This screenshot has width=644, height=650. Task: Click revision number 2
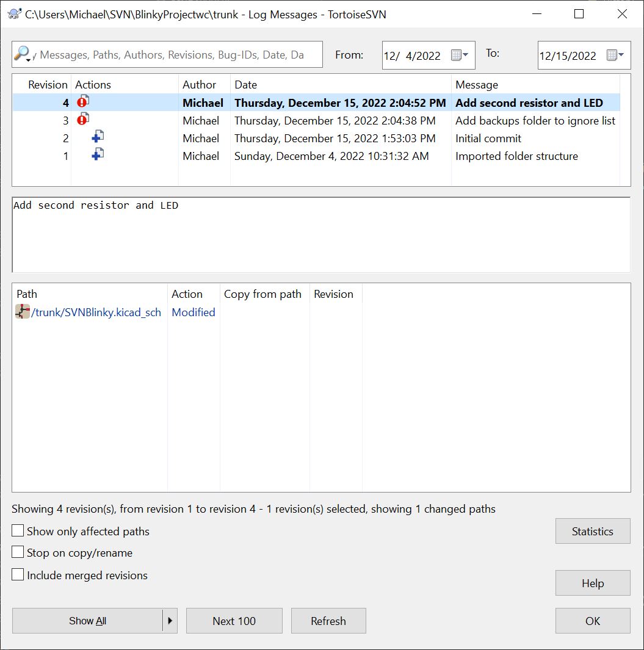coord(65,139)
